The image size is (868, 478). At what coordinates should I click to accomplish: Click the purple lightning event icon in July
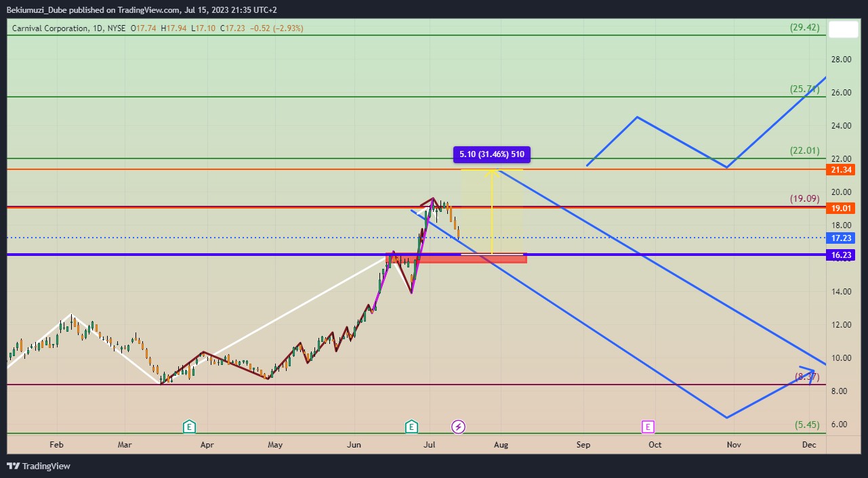pos(459,427)
